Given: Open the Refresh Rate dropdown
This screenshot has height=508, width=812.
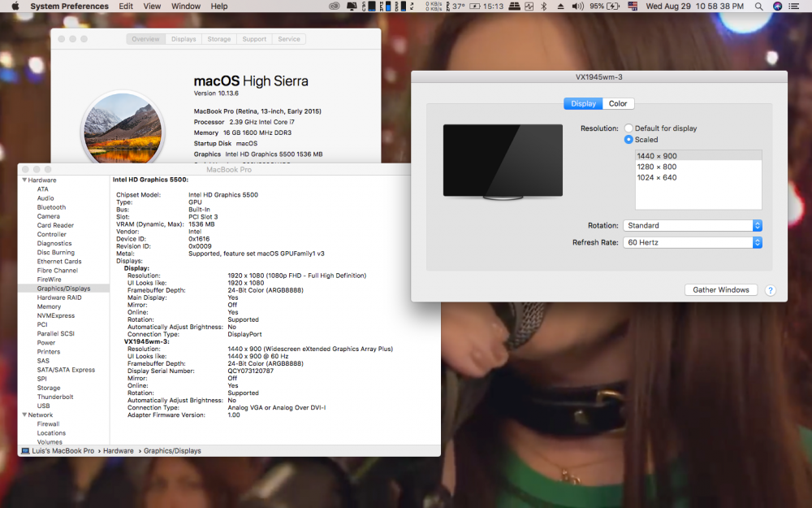Looking at the screenshot, I should click(x=693, y=242).
